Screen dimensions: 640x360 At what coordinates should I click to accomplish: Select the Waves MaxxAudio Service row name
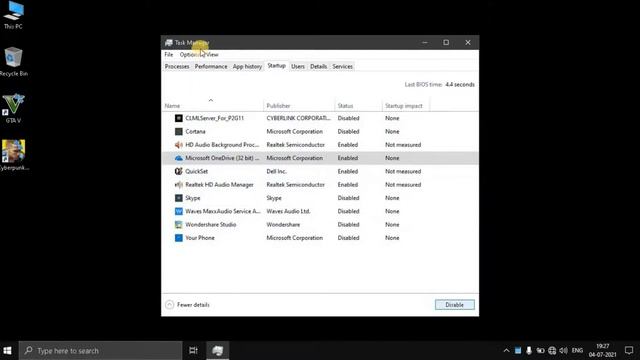[x=222, y=211]
